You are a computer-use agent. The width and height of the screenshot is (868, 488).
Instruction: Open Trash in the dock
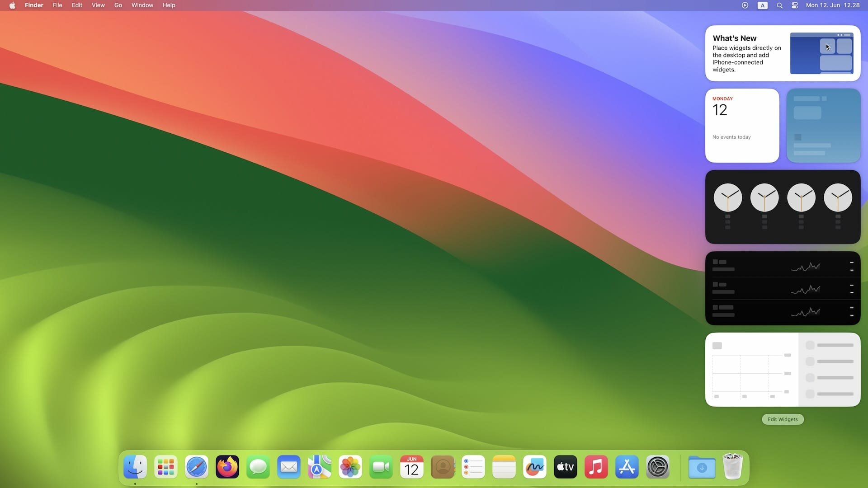point(733,467)
